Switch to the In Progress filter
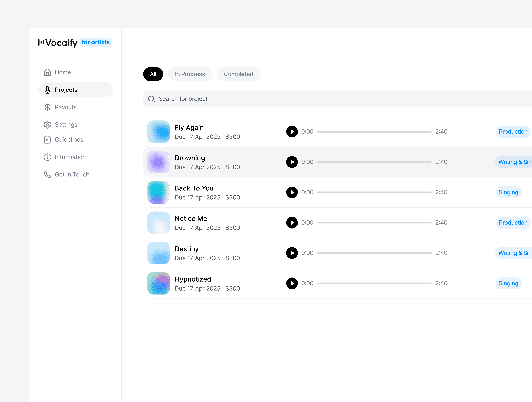 (x=190, y=74)
